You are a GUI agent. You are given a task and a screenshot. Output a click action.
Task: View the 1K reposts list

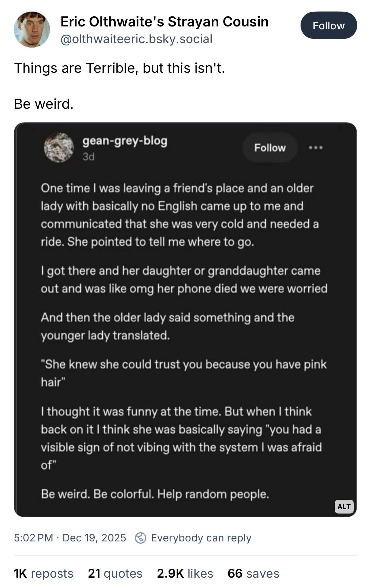click(x=43, y=573)
